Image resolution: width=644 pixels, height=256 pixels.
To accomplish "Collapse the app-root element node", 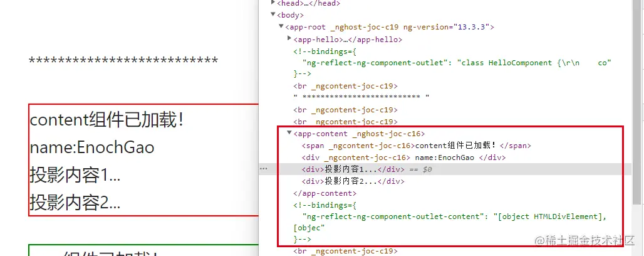I will [281, 27].
